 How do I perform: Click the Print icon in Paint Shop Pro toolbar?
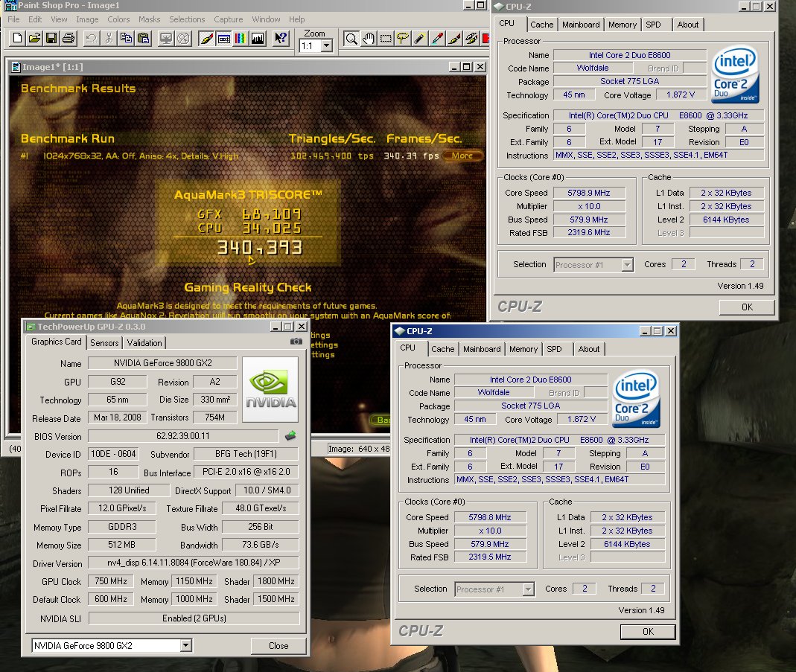pyautogui.click(x=69, y=38)
